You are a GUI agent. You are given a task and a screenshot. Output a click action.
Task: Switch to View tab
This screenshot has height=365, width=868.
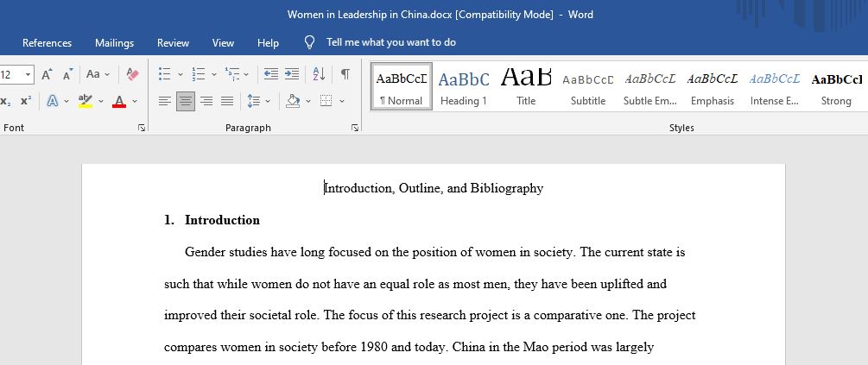coord(223,42)
